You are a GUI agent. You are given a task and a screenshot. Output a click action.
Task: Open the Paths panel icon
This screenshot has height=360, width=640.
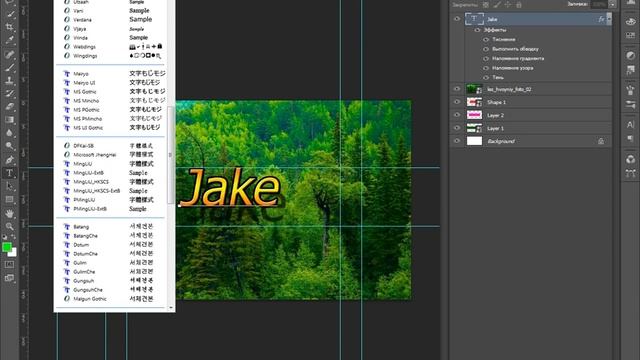(x=631, y=173)
